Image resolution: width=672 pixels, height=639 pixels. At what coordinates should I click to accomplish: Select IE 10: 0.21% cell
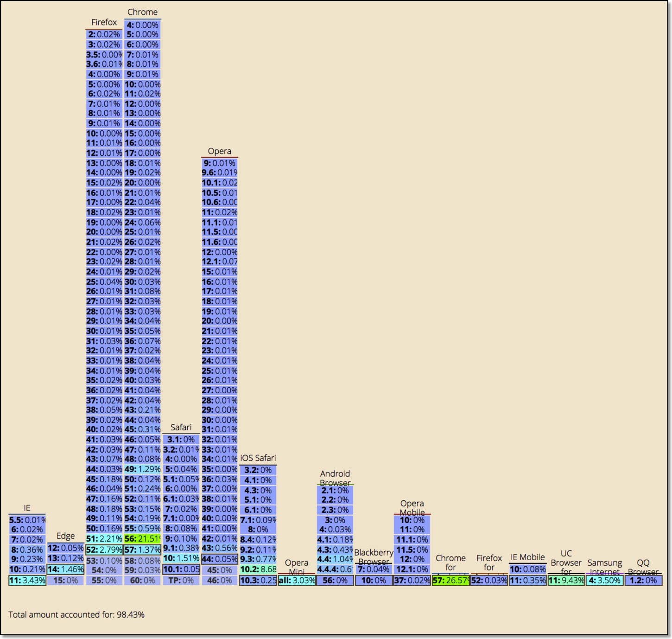click(x=27, y=569)
